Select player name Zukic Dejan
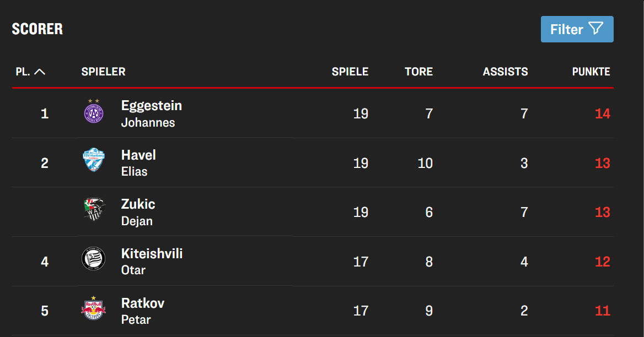Viewport: 644px width, 337px height. (138, 212)
